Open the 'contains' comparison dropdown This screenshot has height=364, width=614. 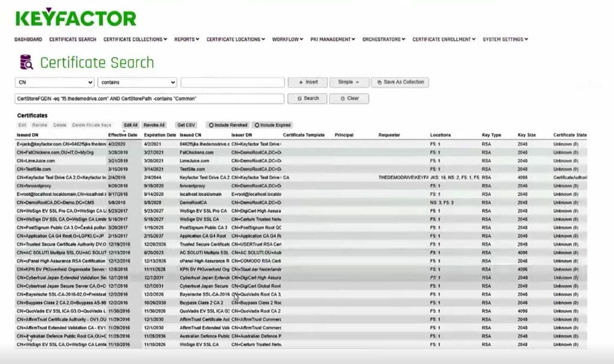pyautogui.click(x=137, y=82)
